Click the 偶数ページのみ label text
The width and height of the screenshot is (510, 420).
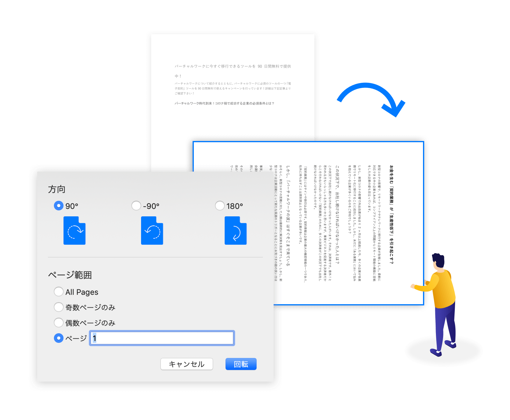coord(90,323)
